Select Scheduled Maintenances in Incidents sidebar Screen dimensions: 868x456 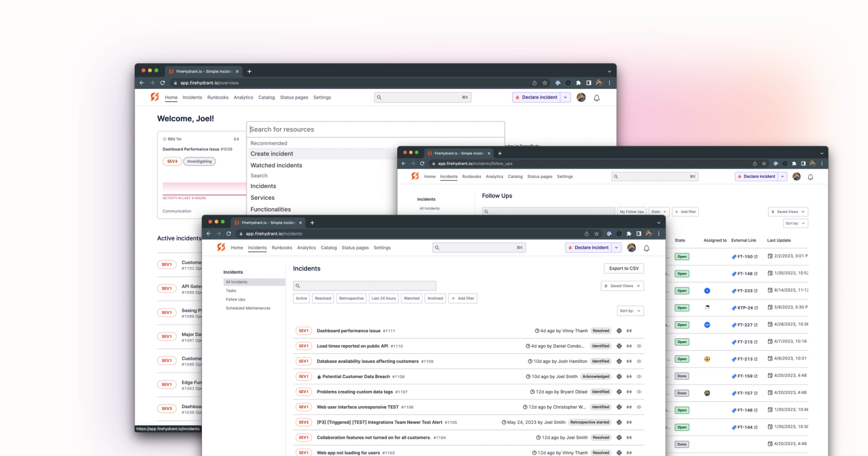tap(248, 308)
